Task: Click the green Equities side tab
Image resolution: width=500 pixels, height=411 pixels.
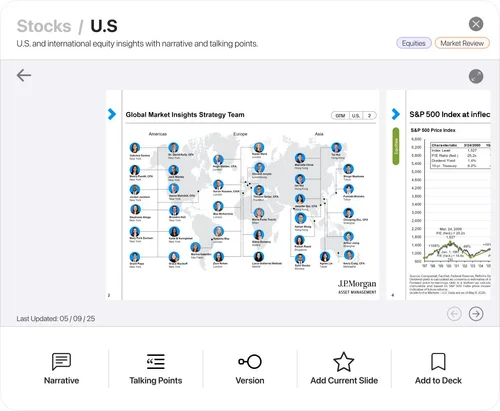Action: point(396,146)
